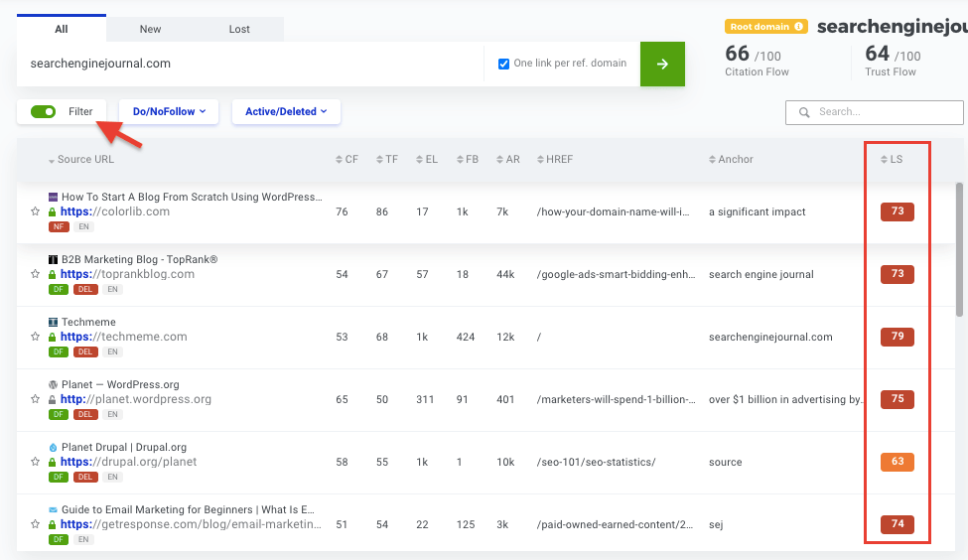Star the planet.wordpress.org backlink row

click(x=35, y=399)
